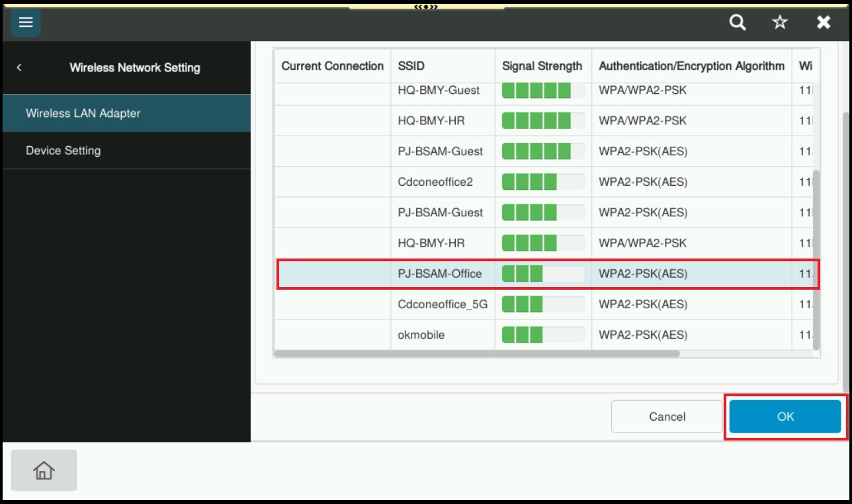Confirm the selection with OK

785,417
